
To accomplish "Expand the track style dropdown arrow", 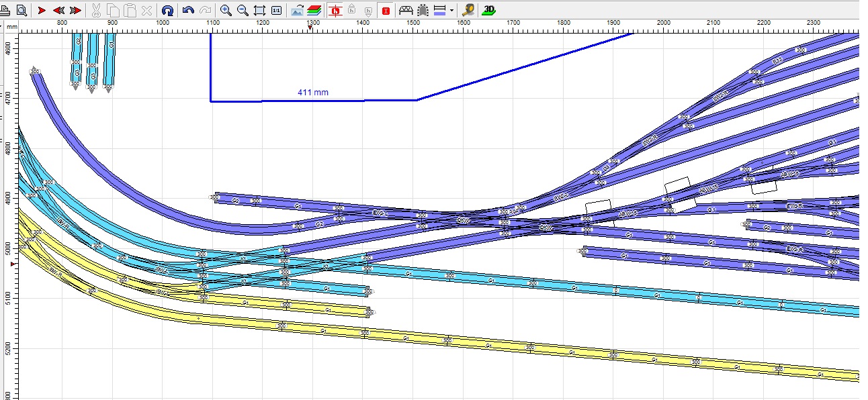I will [451, 10].
